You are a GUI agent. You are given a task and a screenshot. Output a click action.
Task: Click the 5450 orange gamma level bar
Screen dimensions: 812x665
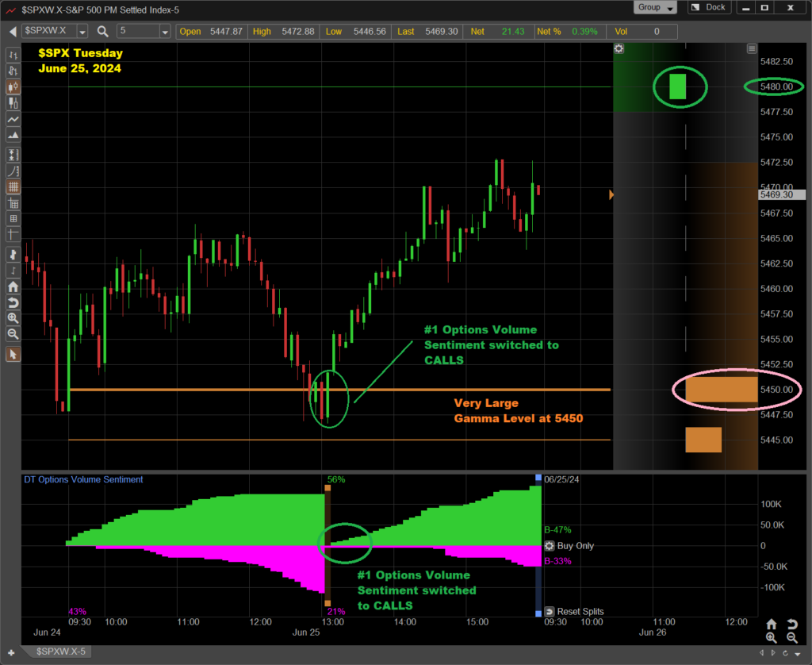(x=721, y=390)
